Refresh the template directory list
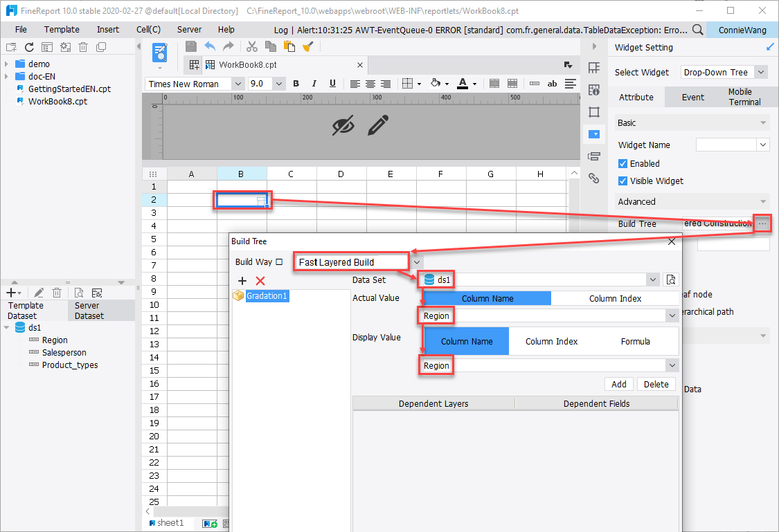Screen dimensions: 779x532 pos(28,46)
